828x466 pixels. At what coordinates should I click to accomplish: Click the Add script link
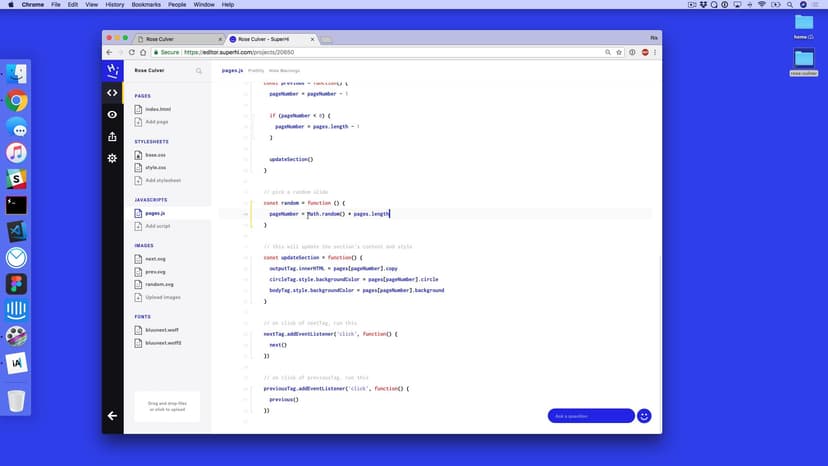158,226
